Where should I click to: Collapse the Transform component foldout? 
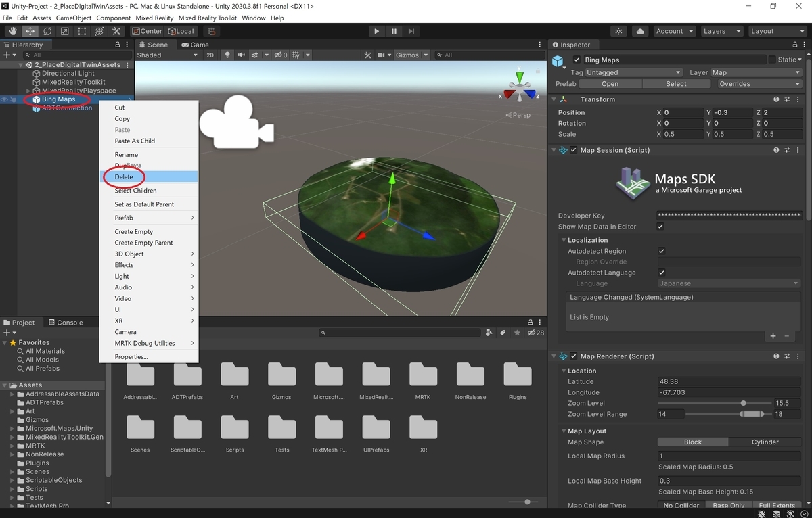coord(554,99)
